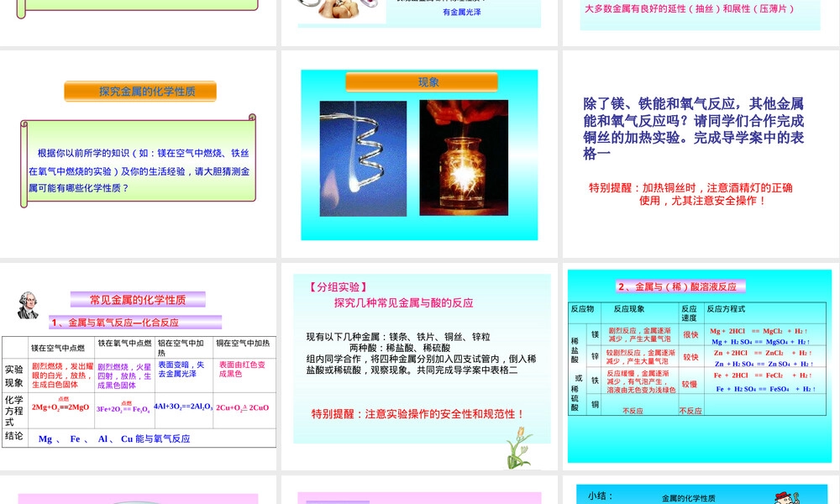Screen dimensions: 840x504
Task: Click the equation 2Mg+O2==2MgO
Action: click(60, 407)
